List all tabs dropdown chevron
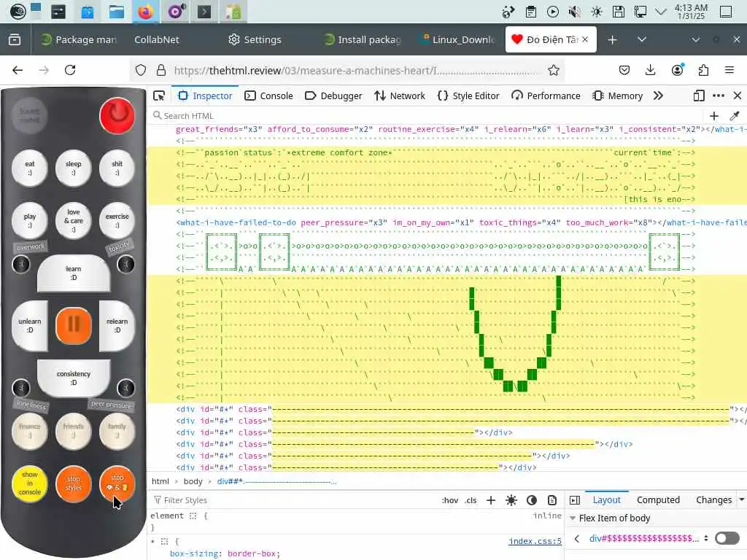 click(x=642, y=39)
